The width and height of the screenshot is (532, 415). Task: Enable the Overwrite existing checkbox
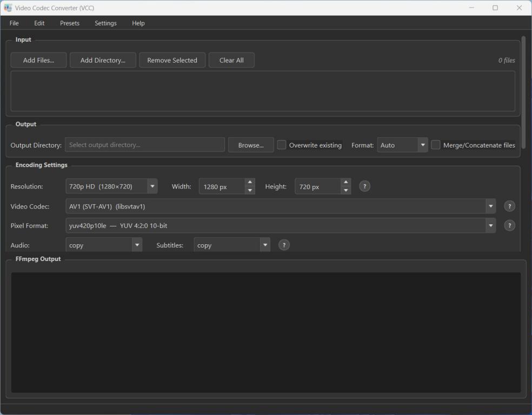coord(282,145)
